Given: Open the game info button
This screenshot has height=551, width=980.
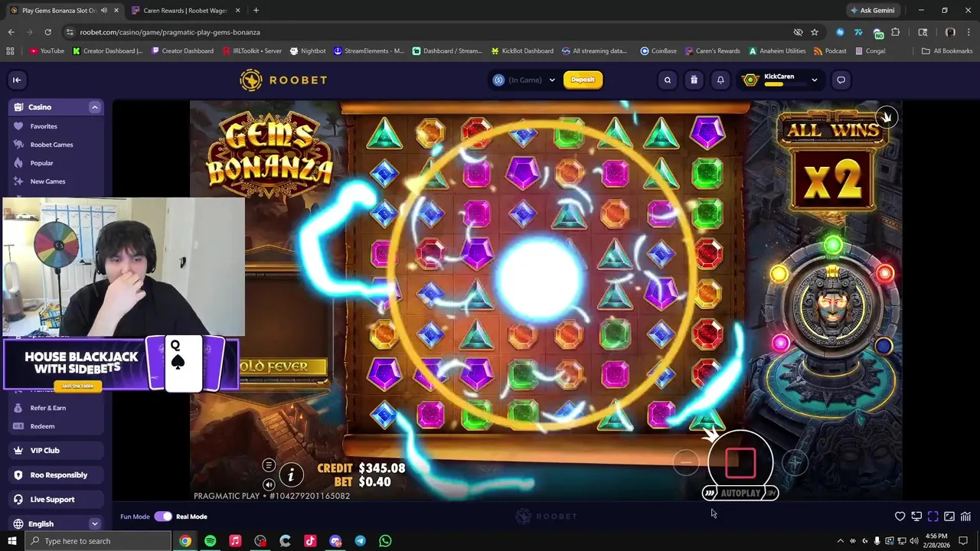Looking at the screenshot, I should point(291,475).
